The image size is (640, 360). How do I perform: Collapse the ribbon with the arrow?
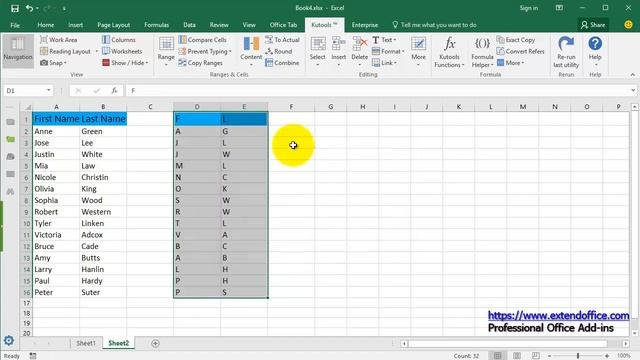pos(632,75)
